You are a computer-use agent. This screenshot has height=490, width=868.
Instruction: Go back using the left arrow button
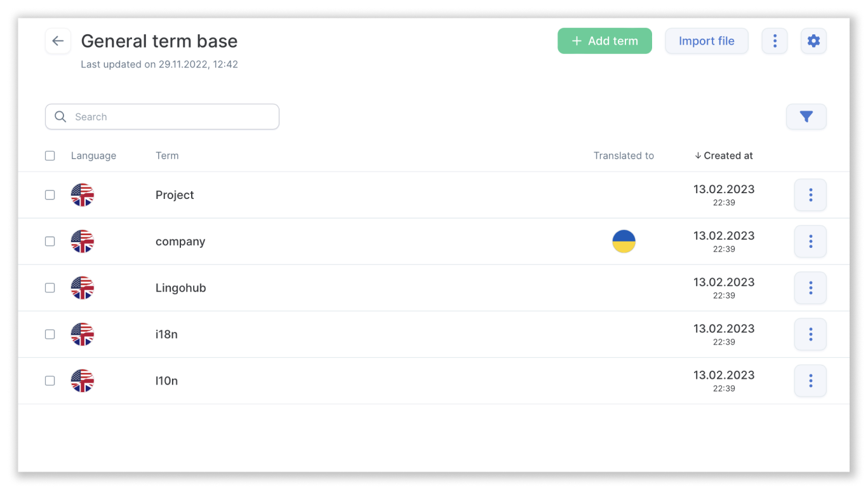[x=58, y=41]
